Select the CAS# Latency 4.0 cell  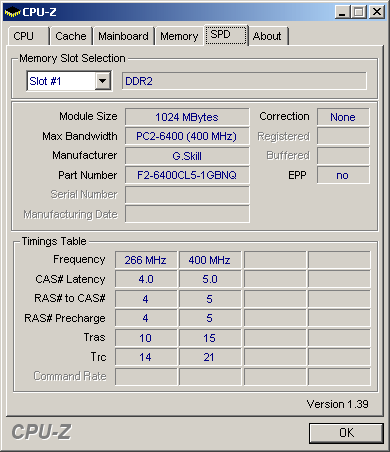tap(146, 279)
